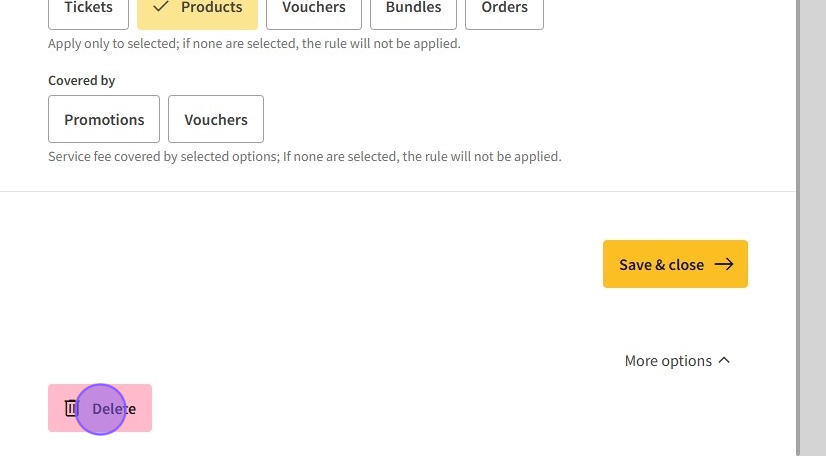The height and width of the screenshot is (456, 826).
Task: Select the Bundles option
Action: click(413, 10)
